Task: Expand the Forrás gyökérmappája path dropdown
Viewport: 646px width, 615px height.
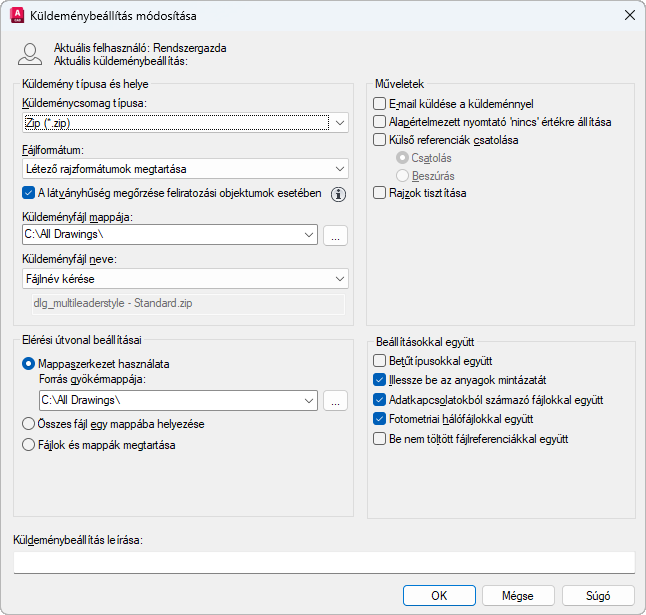Action: 308,400
